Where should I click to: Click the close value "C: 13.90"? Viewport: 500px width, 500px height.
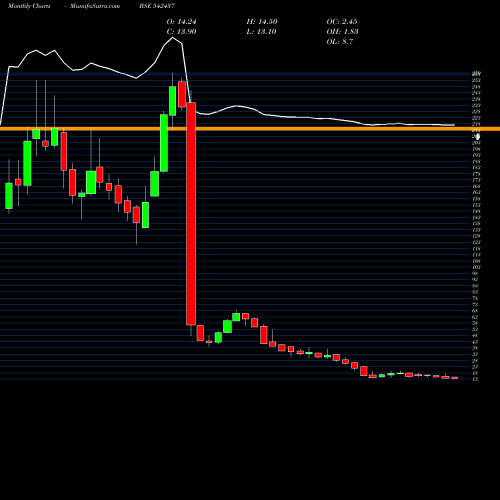click(181, 32)
